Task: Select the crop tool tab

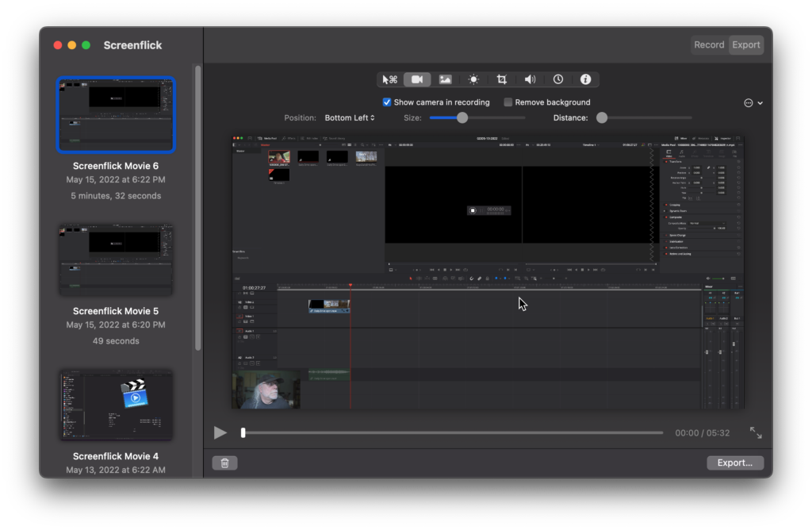Action: 501,79
